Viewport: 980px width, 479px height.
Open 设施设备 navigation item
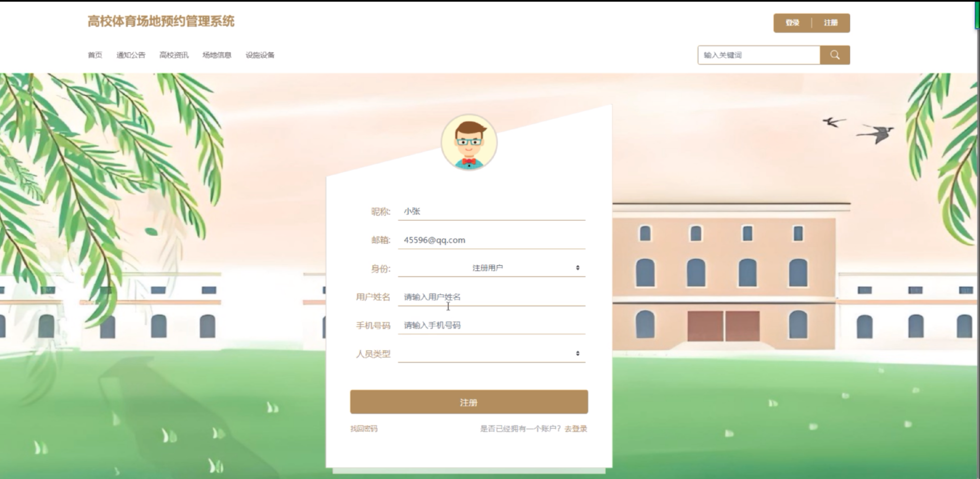(260, 55)
